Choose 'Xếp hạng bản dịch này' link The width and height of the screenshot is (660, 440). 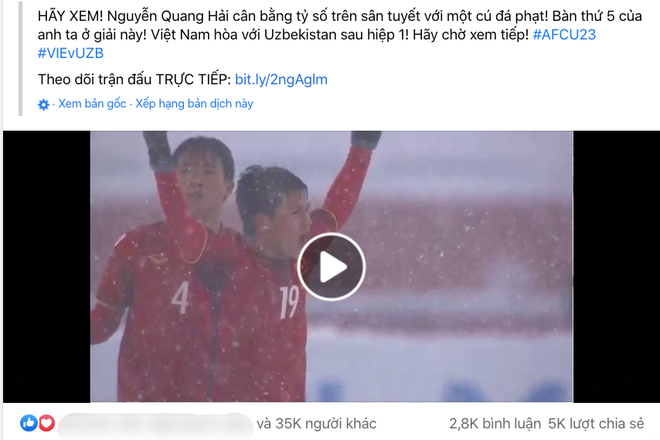pyautogui.click(x=194, y=104)
